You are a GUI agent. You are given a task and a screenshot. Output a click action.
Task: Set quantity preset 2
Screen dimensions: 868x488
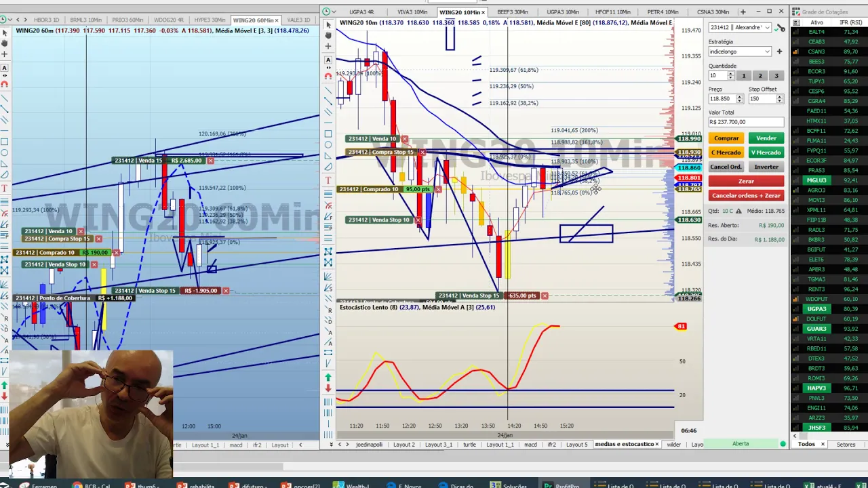[759, 76]
